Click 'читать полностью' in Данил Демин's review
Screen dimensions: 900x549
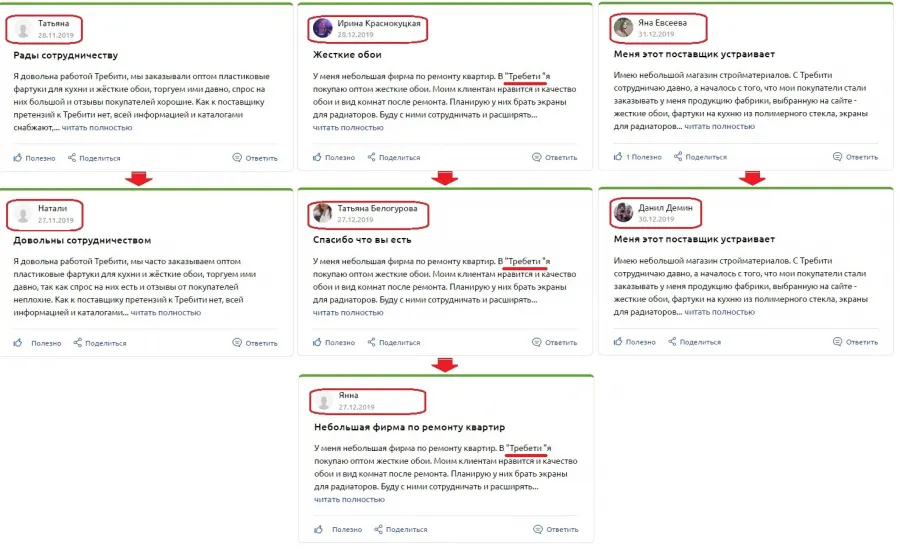720,312
